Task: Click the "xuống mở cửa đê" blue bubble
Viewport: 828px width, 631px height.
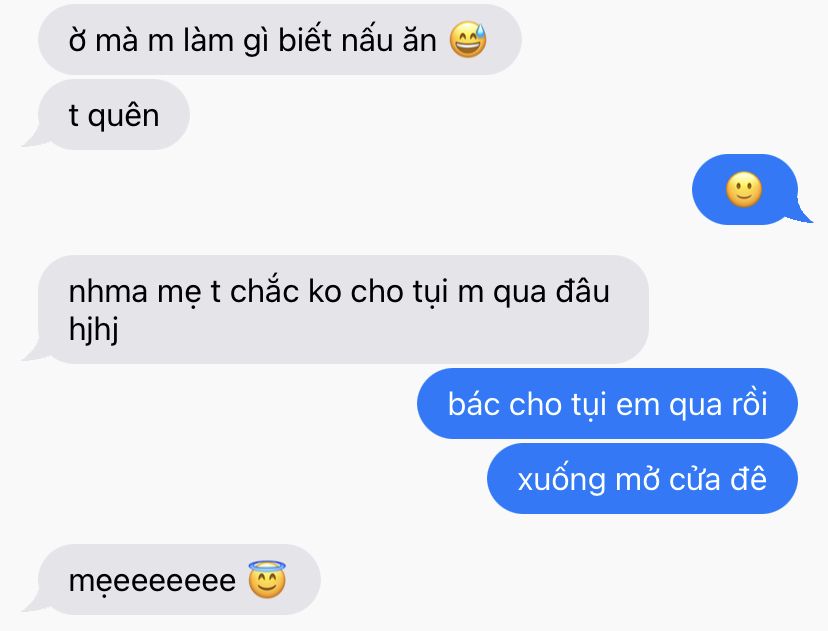Action: coord(642,478)
